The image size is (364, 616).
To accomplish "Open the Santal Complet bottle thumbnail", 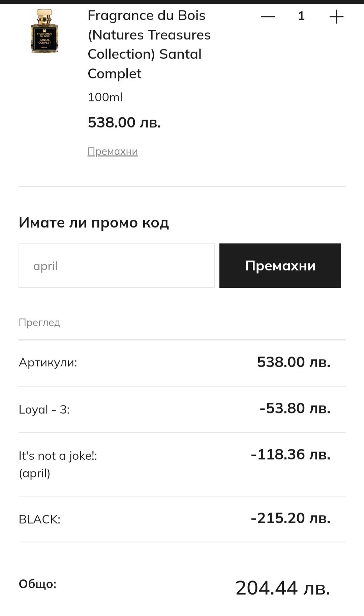I will (44, 31).
